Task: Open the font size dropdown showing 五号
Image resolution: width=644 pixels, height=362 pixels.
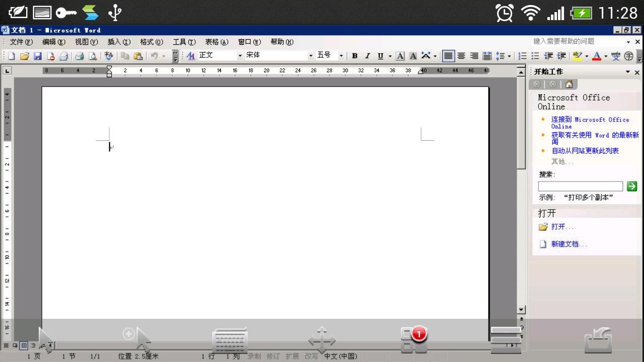Action: [x=341, y=56]
